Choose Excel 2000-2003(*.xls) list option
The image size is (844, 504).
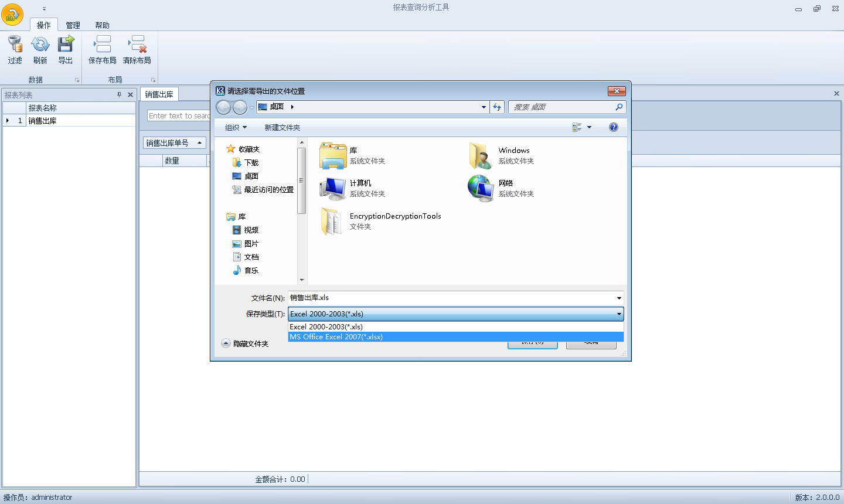coord(455,327)
